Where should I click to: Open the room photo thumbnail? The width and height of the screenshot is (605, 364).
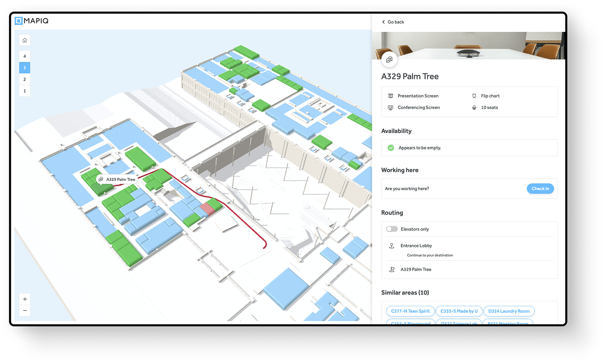(x=468, y=46)
